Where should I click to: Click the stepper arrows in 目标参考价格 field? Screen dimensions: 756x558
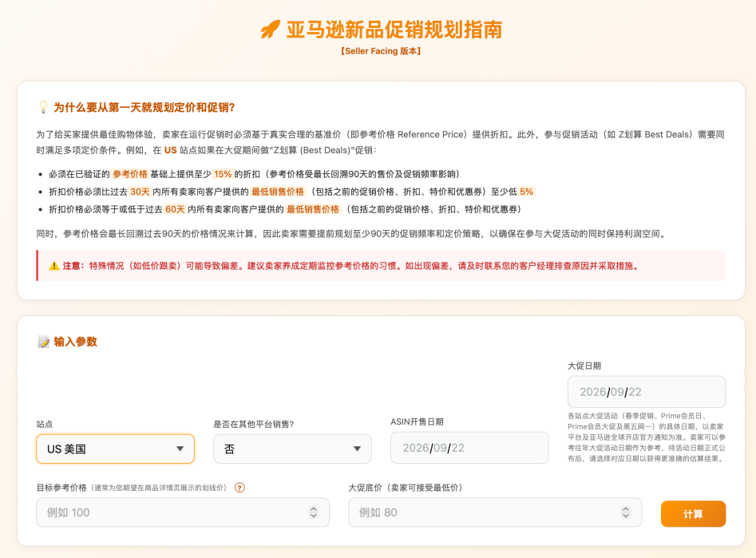click(x=314, y=512)
